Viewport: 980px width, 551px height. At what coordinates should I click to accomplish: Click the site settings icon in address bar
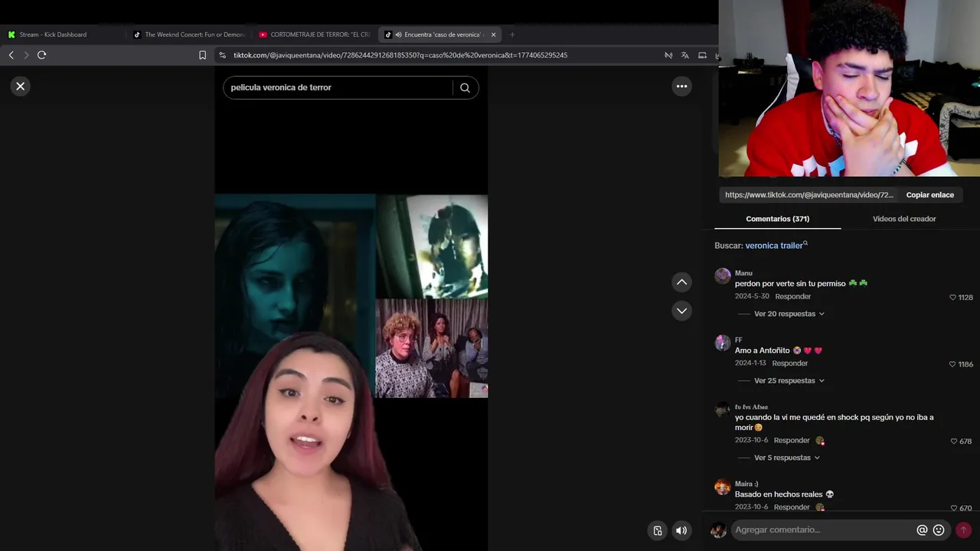pyautogui.click(x=222, y=55)
